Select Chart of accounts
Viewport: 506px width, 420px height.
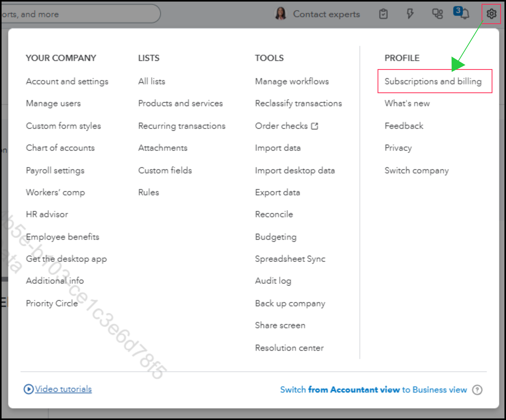coord(60,148)
